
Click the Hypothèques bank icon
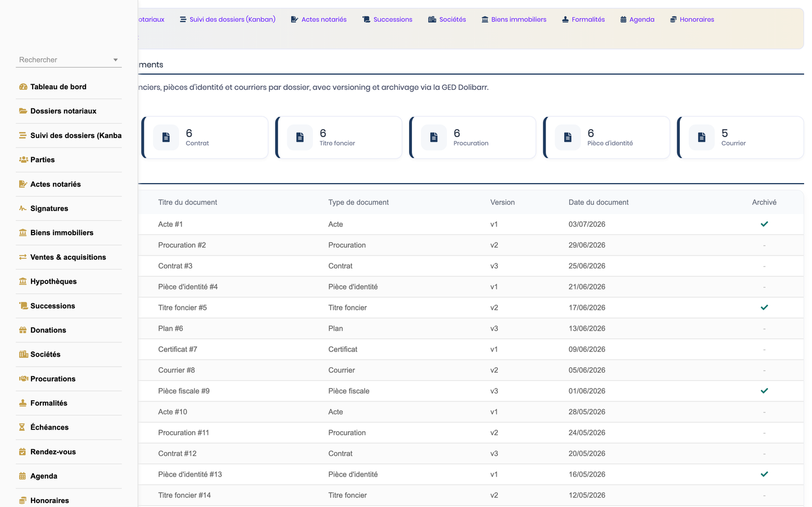pyautogui.click(x=23, y=281)
